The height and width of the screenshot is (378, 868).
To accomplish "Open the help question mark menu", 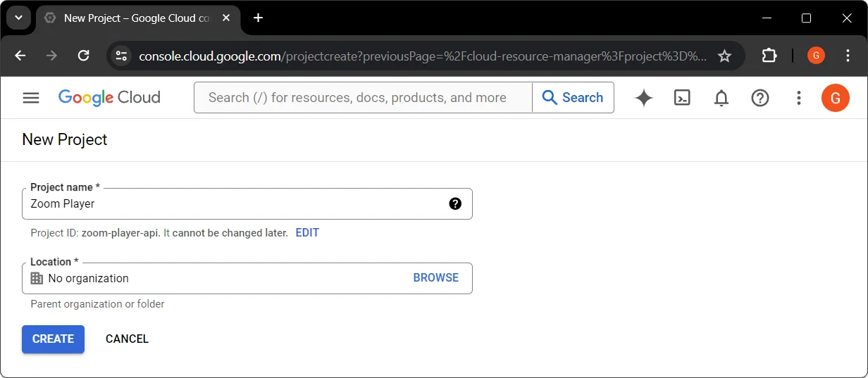I will tap(760, 98).
